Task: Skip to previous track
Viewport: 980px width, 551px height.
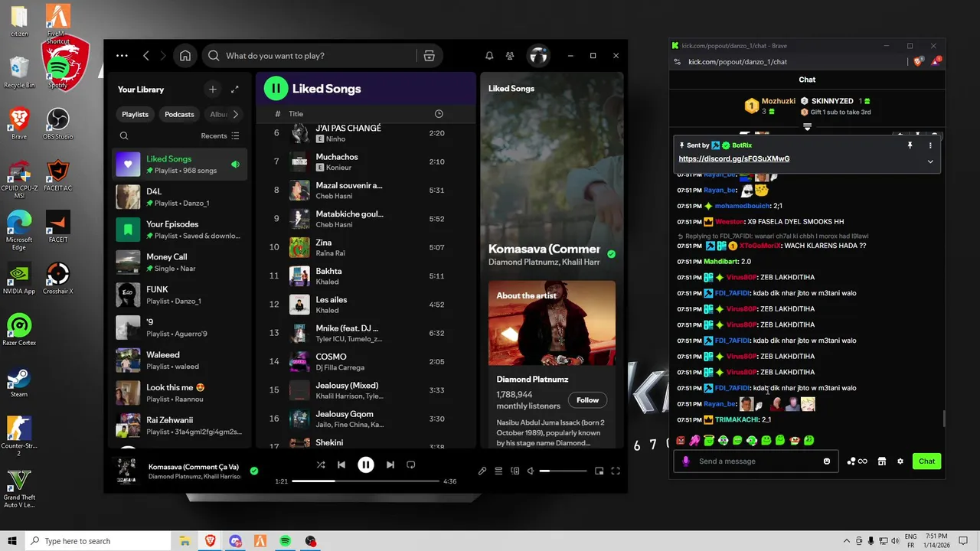Action: (341, 465)
